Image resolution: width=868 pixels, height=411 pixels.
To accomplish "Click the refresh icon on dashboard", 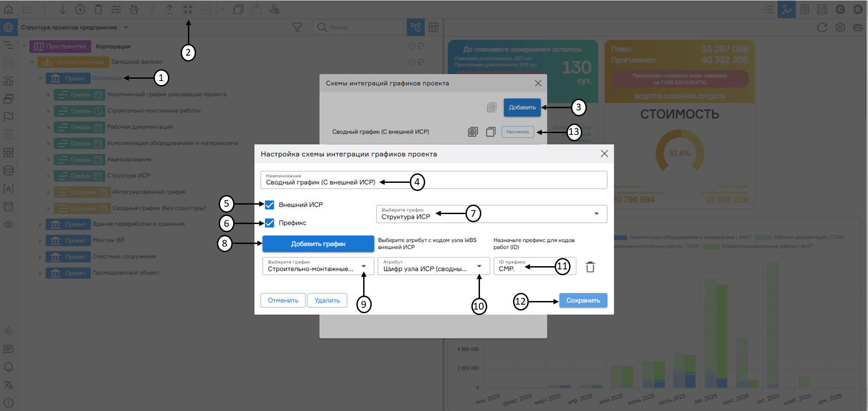I will pos(822,28).
